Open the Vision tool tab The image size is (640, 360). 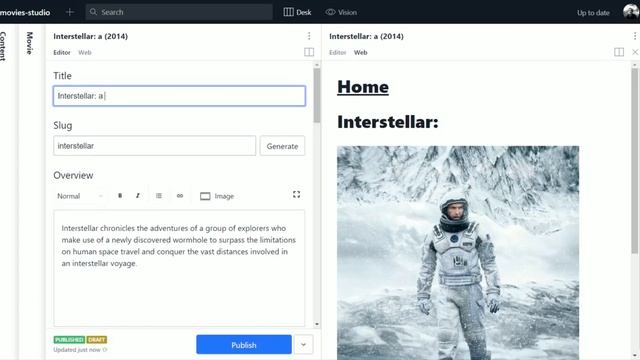(x=342, y=12)
